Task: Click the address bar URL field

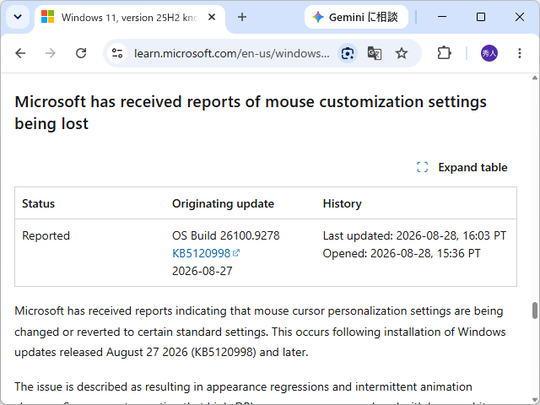Action: [x=232, y=53]
